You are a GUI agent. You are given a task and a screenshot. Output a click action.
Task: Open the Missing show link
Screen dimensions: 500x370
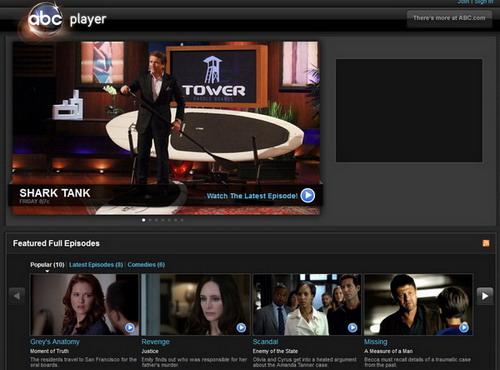[376, 342]
